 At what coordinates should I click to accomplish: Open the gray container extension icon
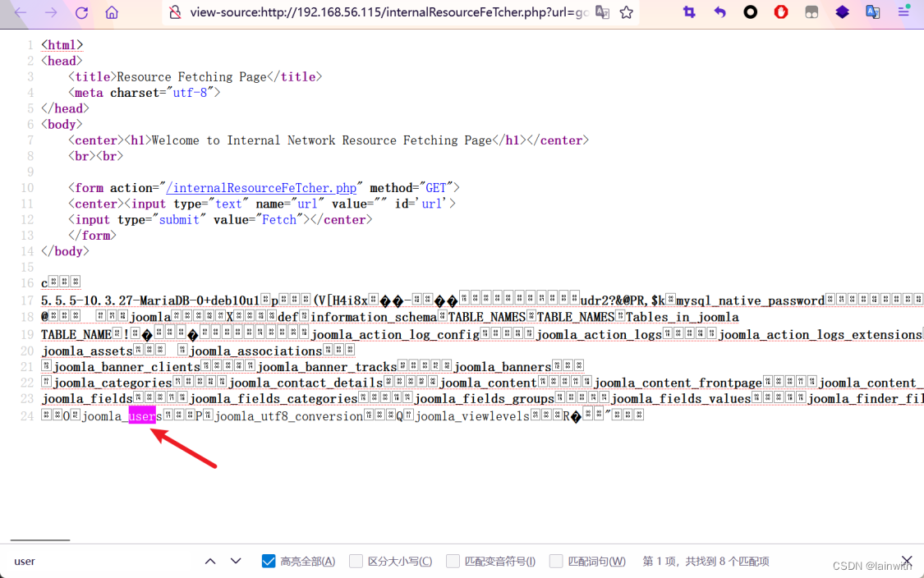pos(811,11)
